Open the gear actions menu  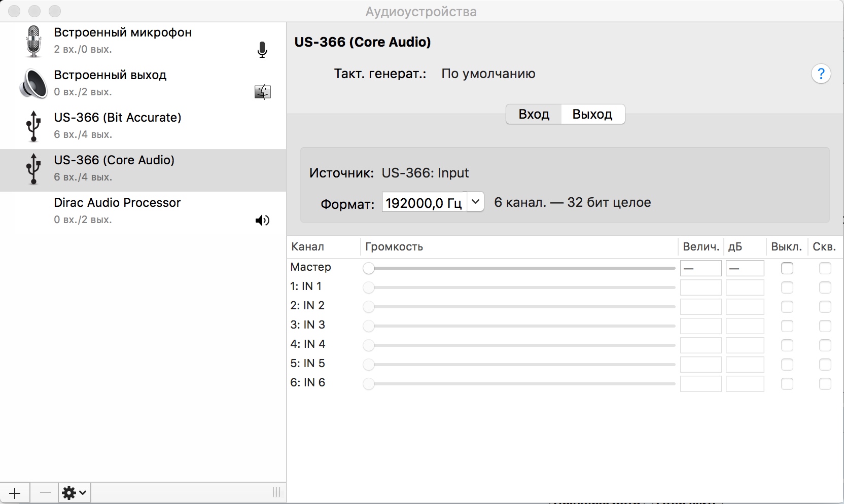coord(74,492)
